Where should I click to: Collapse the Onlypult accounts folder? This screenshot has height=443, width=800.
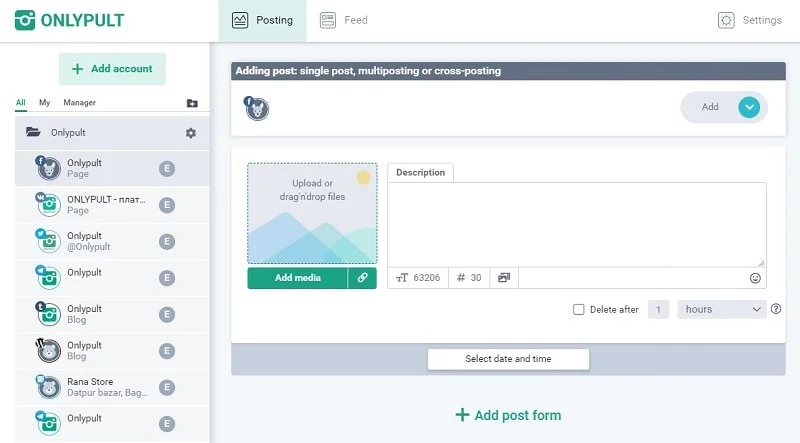(x=33, y=132)
